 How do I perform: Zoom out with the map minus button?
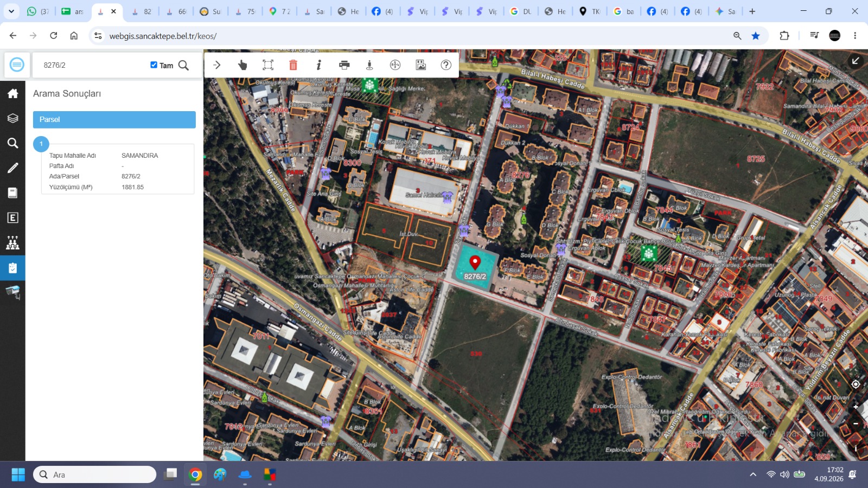click(x=856, y=423)
